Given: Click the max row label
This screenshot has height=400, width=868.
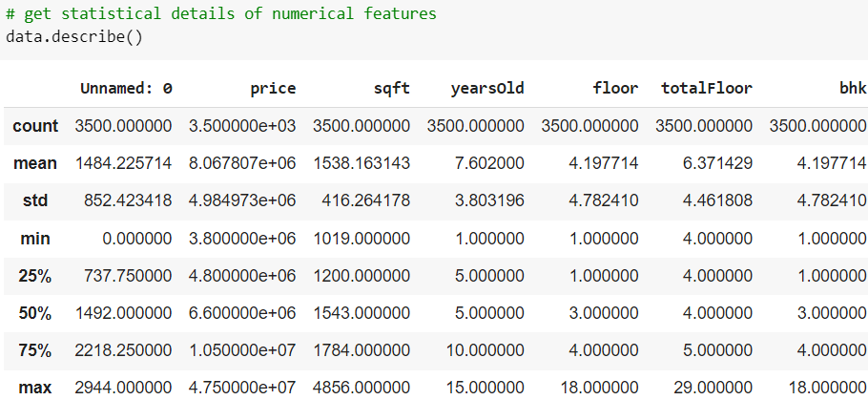Looking at the screenshot, I should (35, 388).
